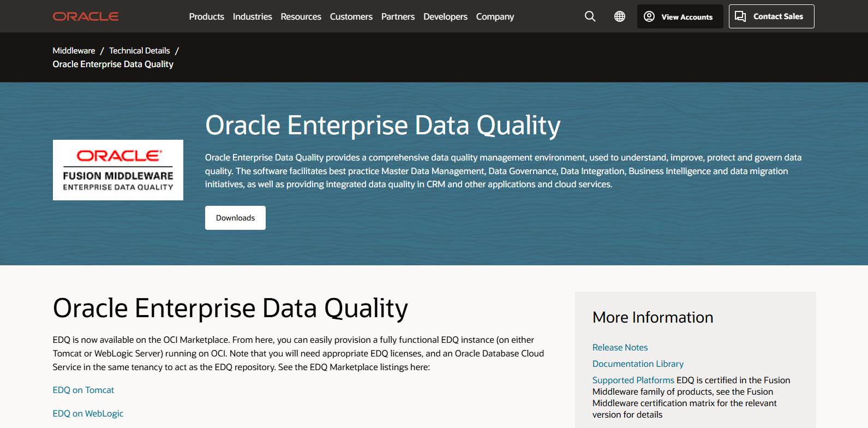Expand the Resources navigation menu
The width and height of the screenshot is (868, 428).
tap(301, 16)
